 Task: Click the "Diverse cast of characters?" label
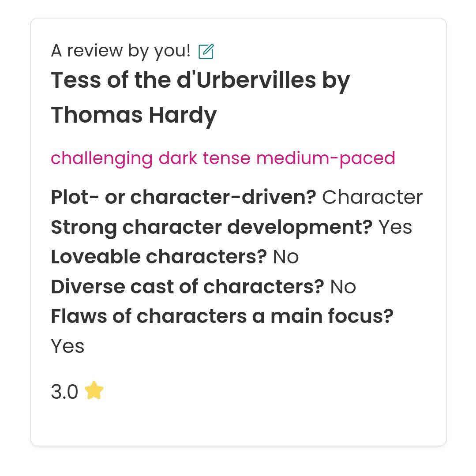[x=187, y=287]
